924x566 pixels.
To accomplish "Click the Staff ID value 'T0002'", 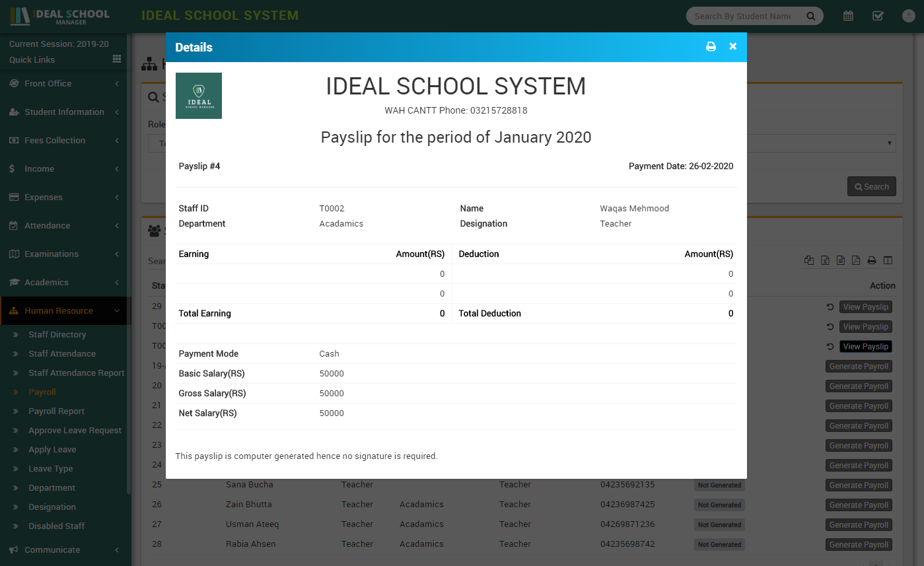I will [332, 209].
